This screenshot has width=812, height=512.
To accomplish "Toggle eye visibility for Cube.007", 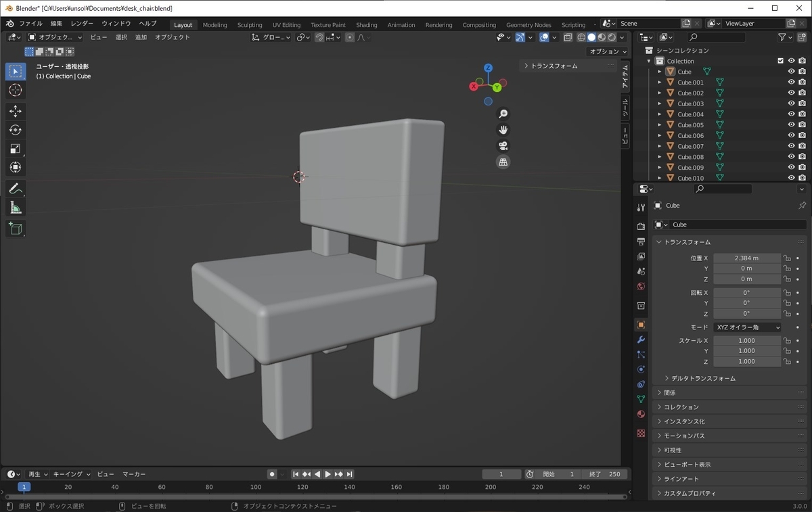I will [791, 146].
